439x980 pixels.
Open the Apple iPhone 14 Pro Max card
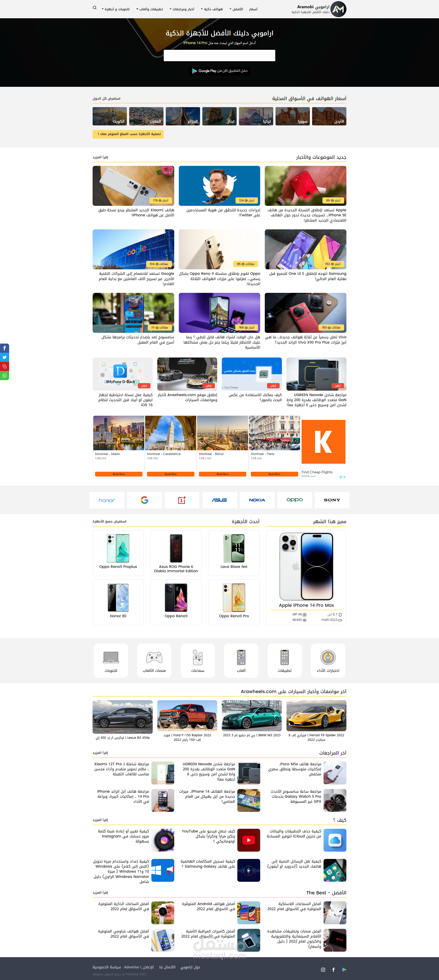[307, 577]
